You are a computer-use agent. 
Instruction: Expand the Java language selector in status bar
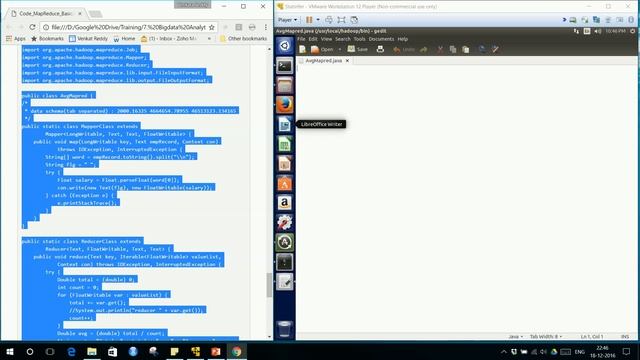516,337
